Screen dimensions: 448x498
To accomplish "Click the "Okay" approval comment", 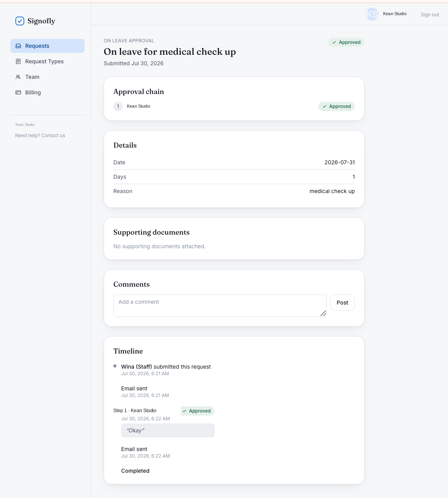I will coord(168,430).
